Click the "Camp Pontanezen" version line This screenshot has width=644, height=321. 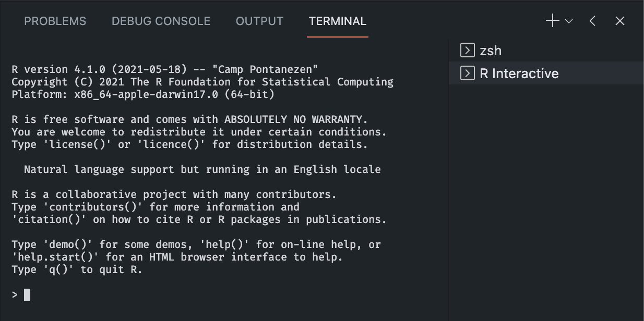(x=165, y=69)
